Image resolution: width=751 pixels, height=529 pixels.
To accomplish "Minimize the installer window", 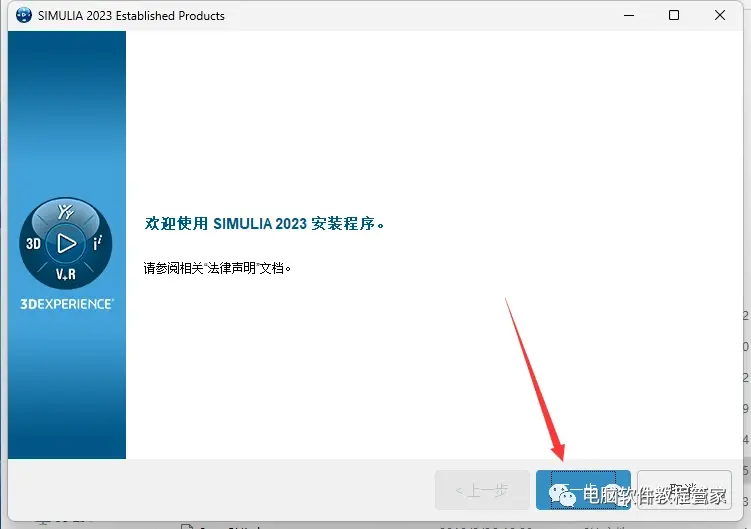I will pos(629,15).
